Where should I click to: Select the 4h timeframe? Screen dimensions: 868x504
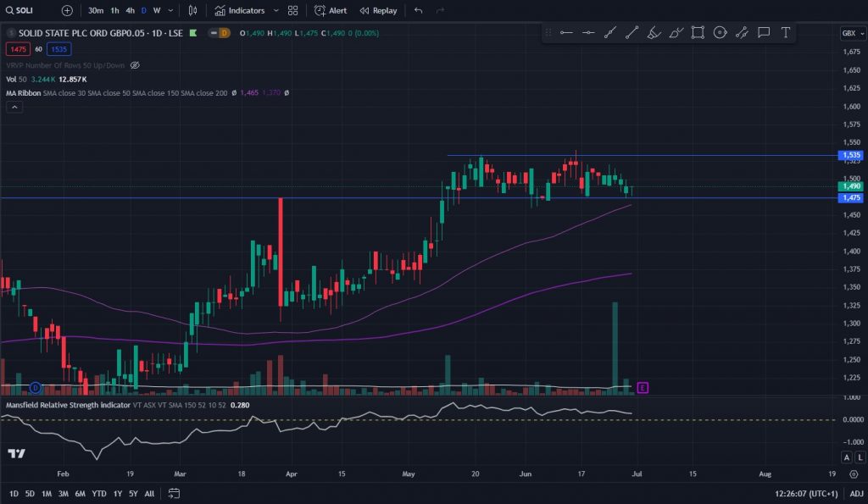tap(130, 11)
